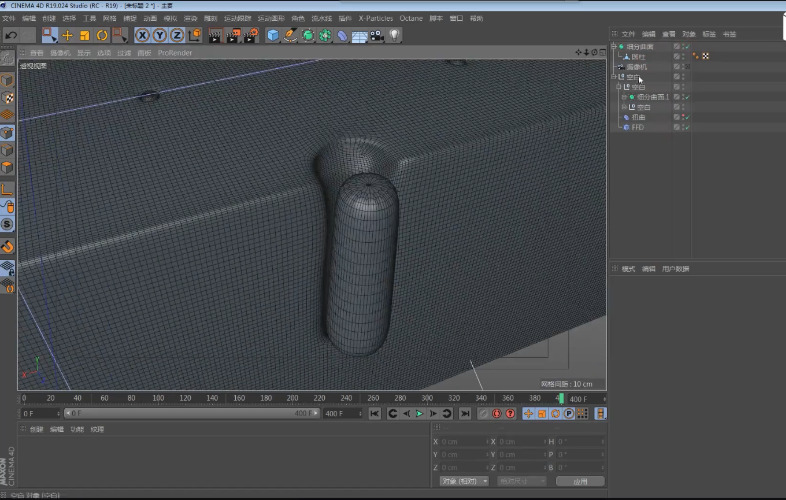Image resolution: width=786 pixels, height=500 pixels.
Task: Select the Scale tool
Action: [x=84, y=35]
